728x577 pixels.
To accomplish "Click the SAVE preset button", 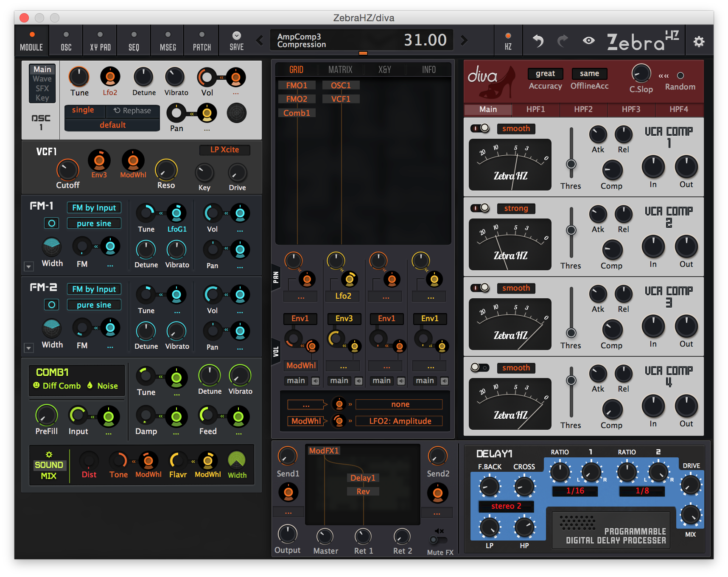I will (x=236, y=41).
